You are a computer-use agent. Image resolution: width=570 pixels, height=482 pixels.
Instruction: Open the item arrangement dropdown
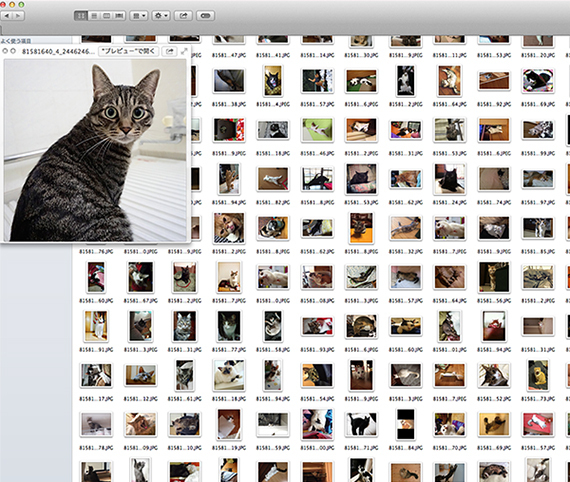[139, 16]
